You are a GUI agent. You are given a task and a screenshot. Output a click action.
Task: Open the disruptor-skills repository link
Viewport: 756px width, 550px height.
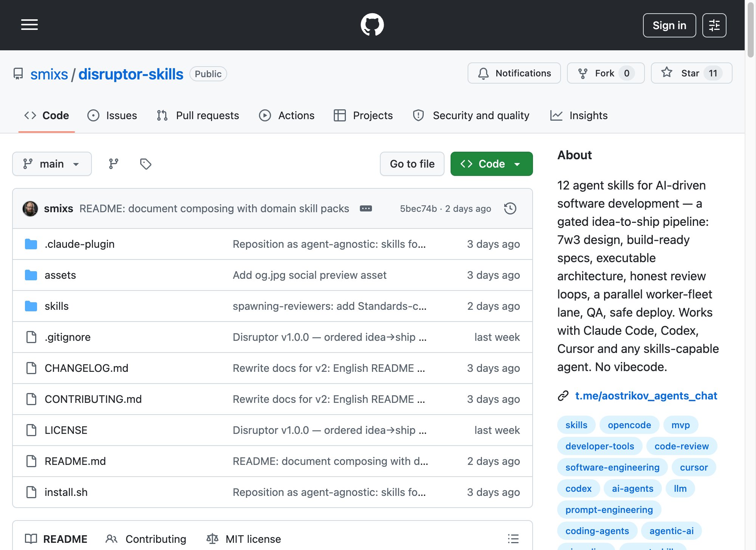click(x=131, y=74)
